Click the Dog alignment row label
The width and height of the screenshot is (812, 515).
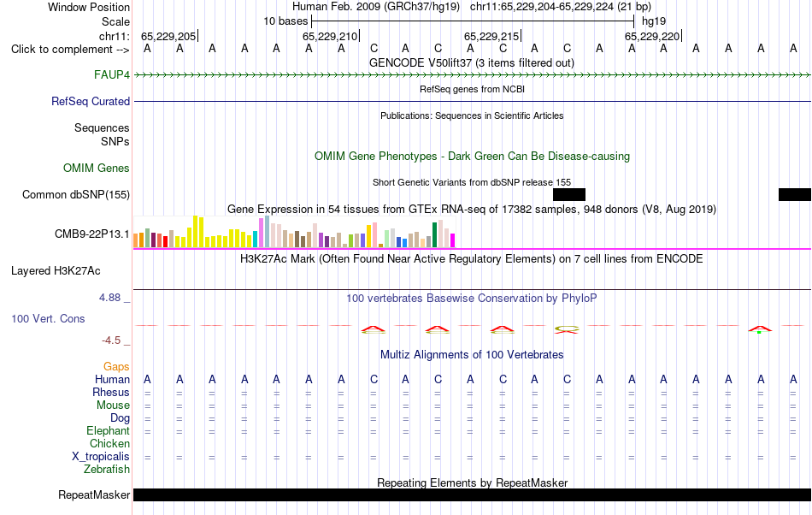[120, 417]
